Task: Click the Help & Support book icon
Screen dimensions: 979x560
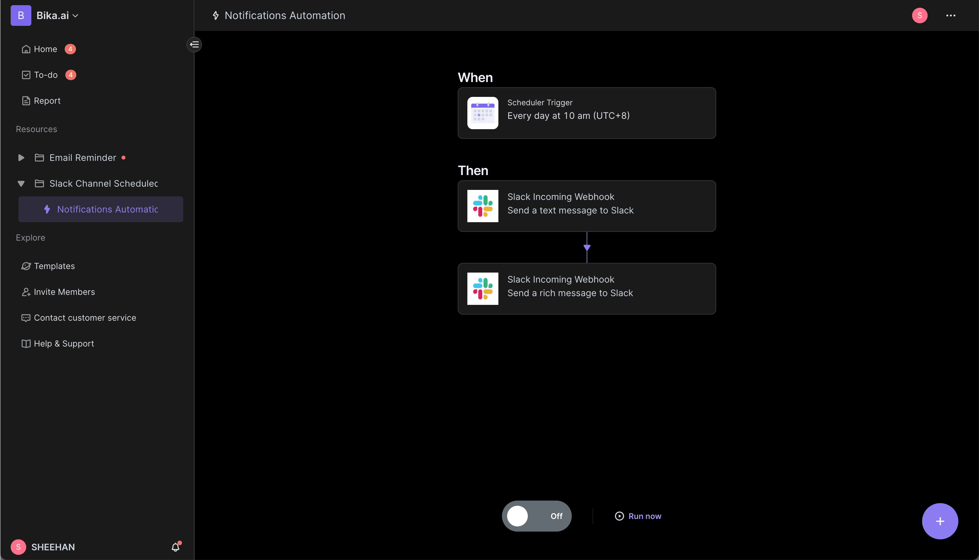Action: point(26,344)
